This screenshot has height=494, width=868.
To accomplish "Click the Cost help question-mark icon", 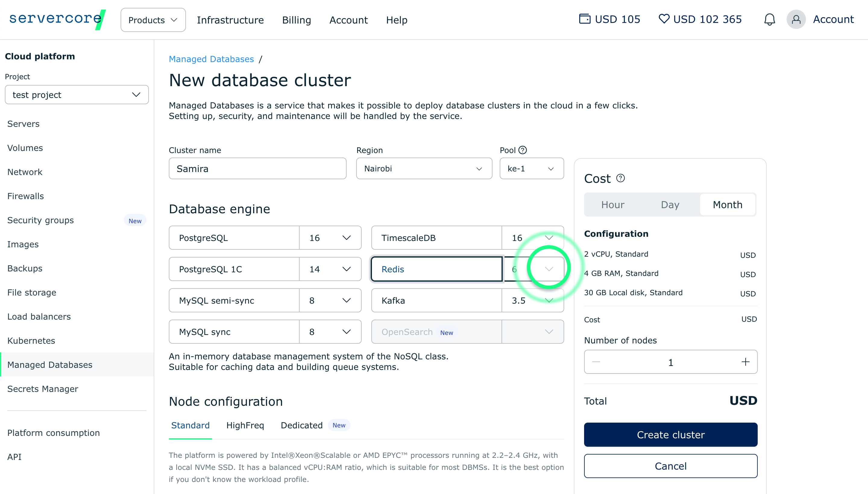I will click(x=620, y=178).
